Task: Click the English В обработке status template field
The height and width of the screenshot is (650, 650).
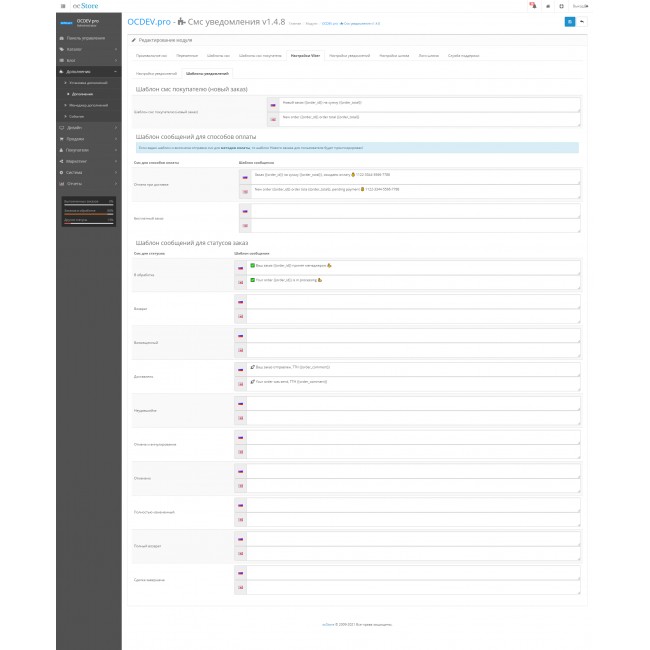Action: coord(410,280)
